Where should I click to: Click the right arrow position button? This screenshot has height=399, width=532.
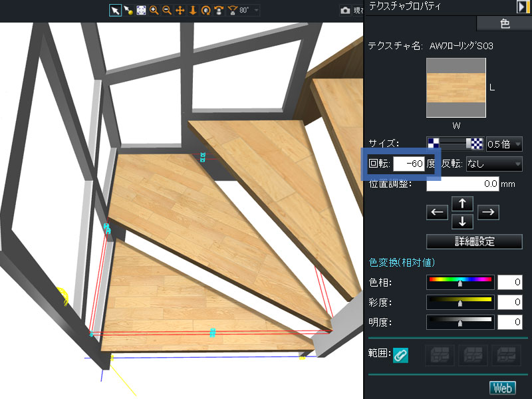click(x=488, y=213)
